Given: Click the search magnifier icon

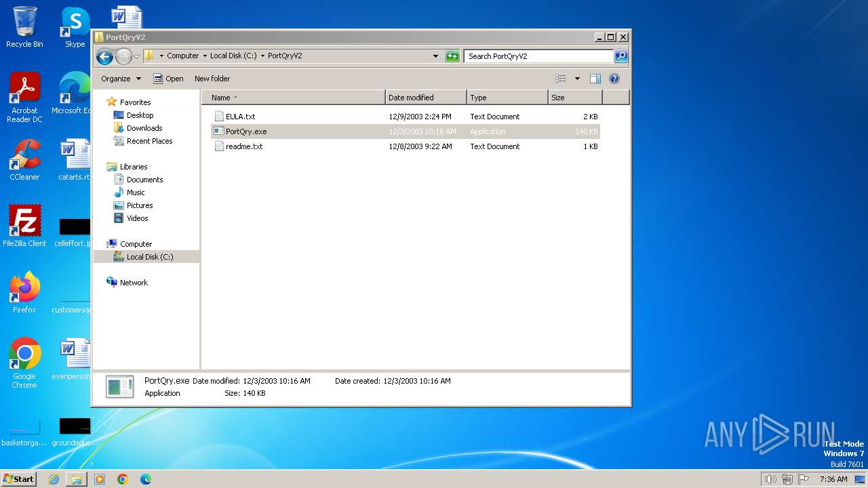Looking at the screenshot, I should point(620,56).
